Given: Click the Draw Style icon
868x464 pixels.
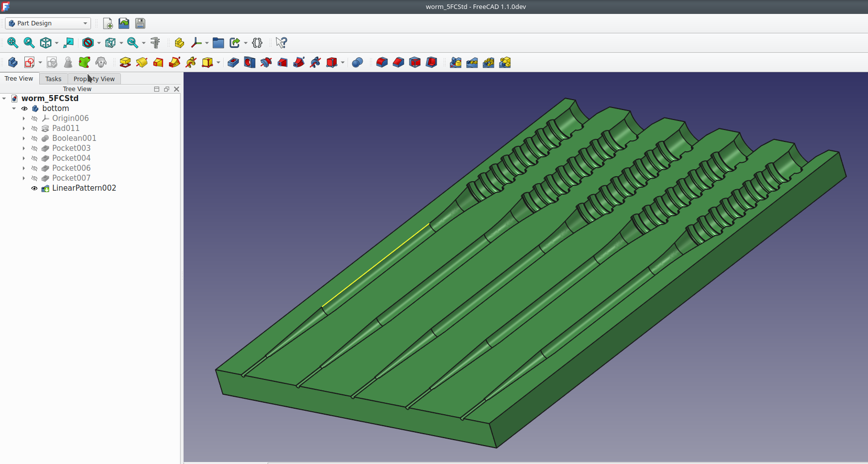Looking at the screenshot, I should pyautogui.click(x=88, y=43).
